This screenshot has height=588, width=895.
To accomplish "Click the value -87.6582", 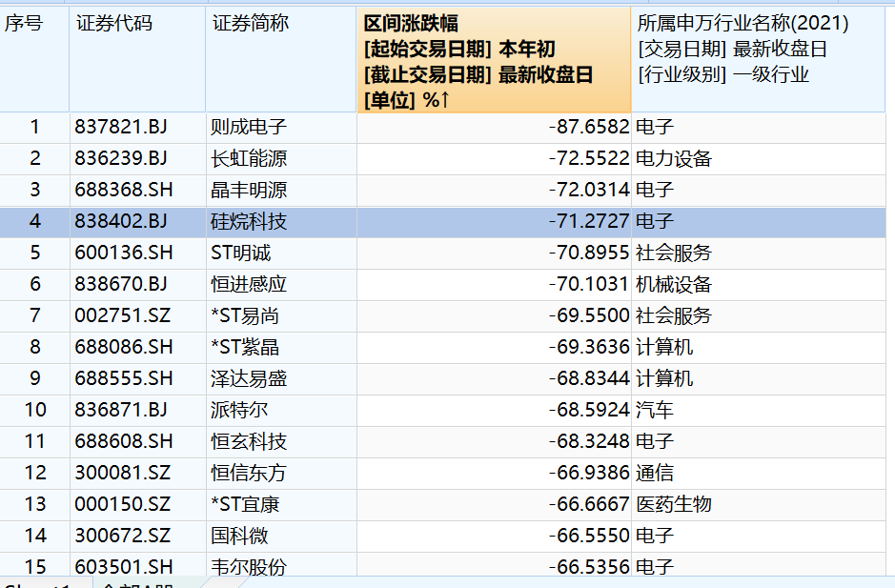I will 589,127.
